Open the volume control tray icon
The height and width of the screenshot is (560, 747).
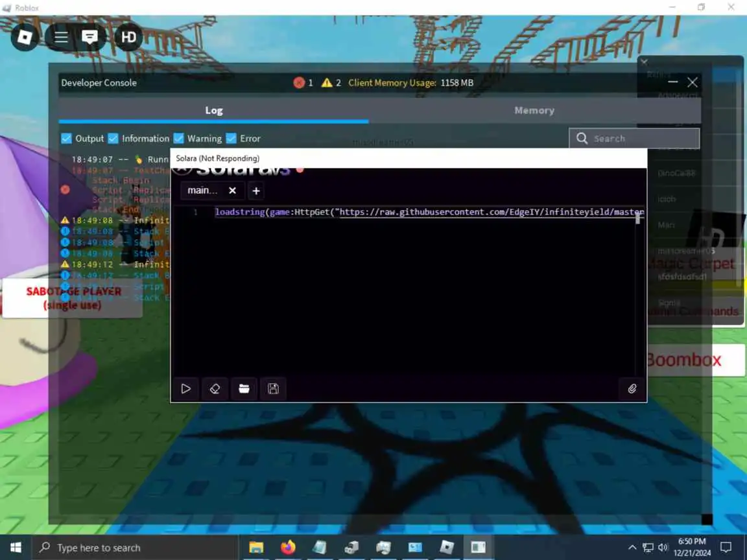663,548
